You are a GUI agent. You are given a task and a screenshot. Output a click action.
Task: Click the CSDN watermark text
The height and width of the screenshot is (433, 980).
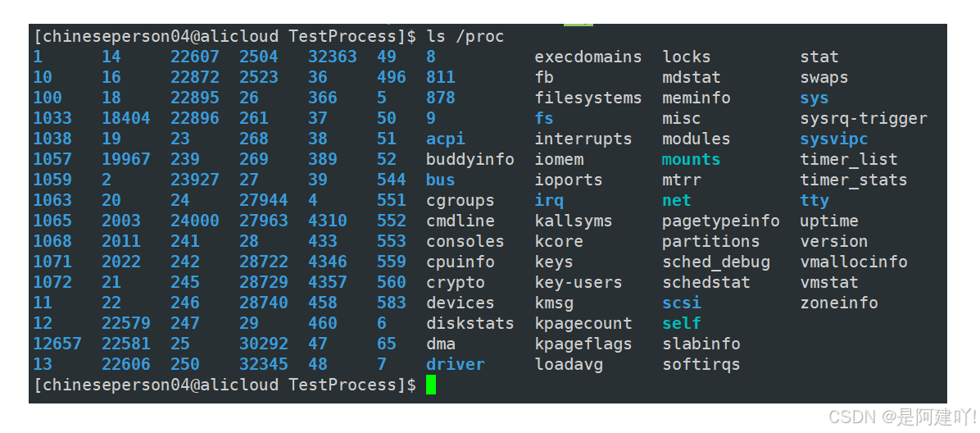tap(902, 416)
